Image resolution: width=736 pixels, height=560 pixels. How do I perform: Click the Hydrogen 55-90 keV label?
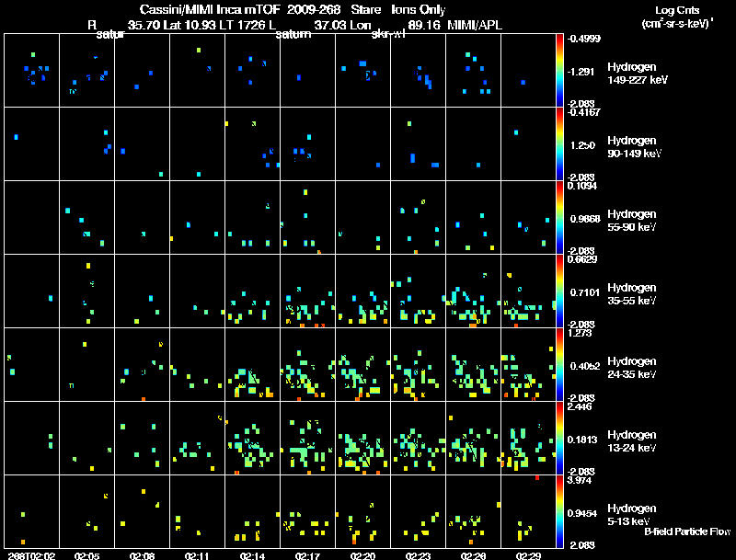click(632, 221)
